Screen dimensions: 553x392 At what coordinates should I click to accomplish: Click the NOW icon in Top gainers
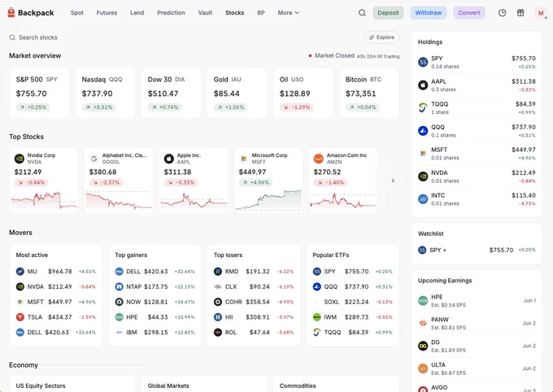[x=120, y=302]
